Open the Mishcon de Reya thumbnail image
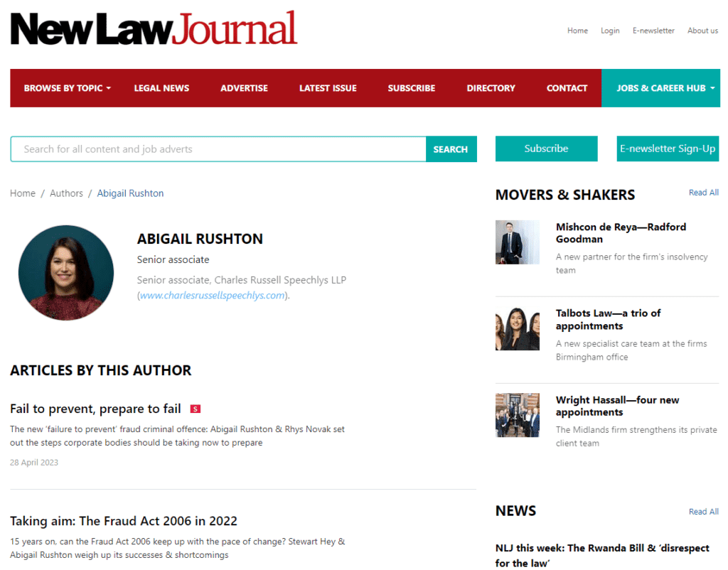This screenshot has height=570, width=728. tap(518, 242)
